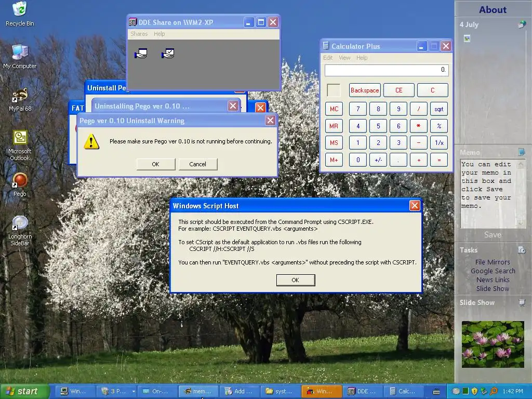Click the yellow shield tray icon
532x399 pixels.
474,391
